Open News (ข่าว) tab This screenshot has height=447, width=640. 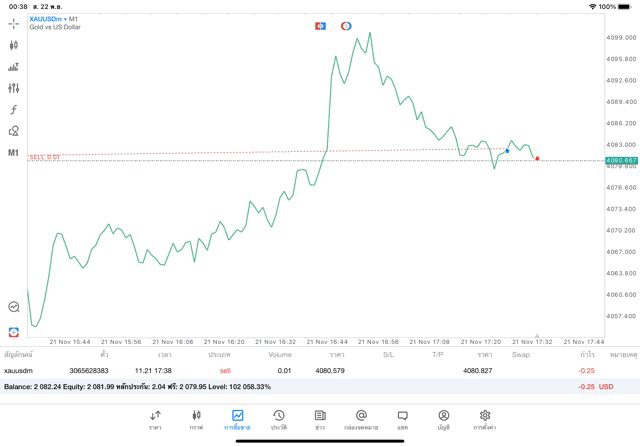tap(319, 419)
